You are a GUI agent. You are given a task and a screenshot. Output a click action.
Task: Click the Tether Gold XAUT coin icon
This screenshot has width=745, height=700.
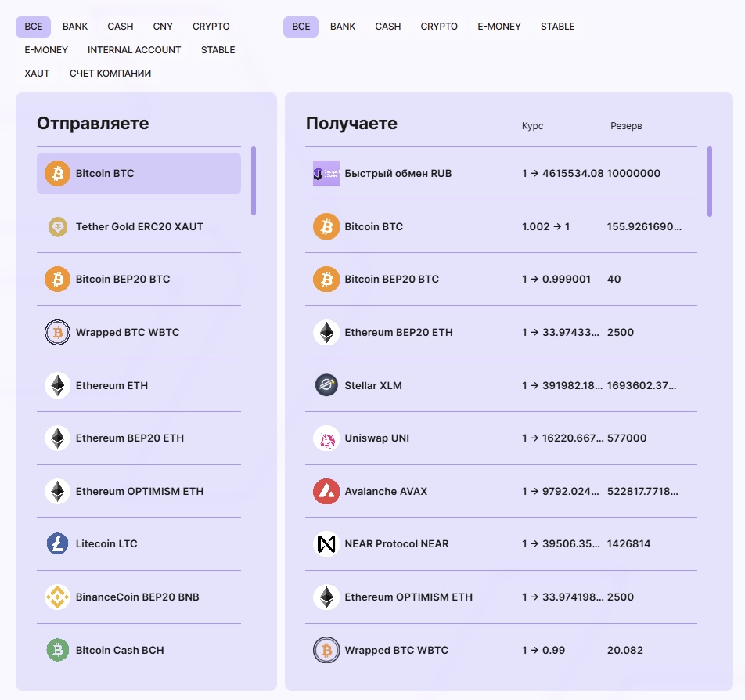pos(57,227)
